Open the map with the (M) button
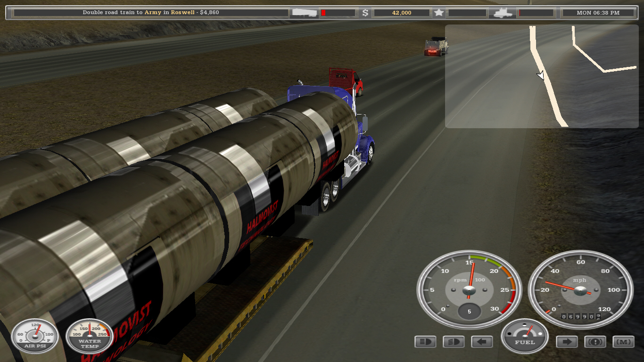The width and height of the screenshot is (644, 362). [x=623, y=342]
